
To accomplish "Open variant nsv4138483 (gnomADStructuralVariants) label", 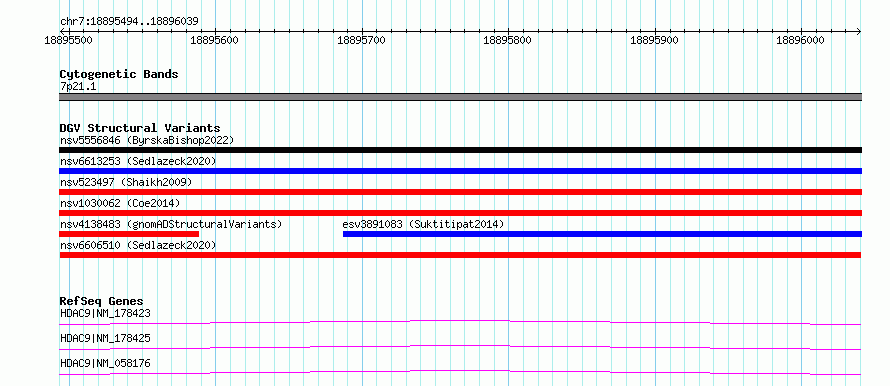I will click(171, 224).
